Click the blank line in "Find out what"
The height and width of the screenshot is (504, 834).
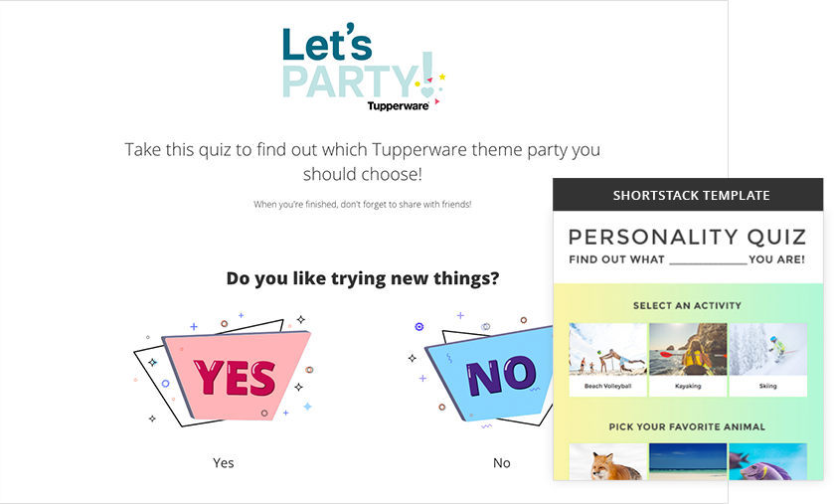tap(707, 260)
